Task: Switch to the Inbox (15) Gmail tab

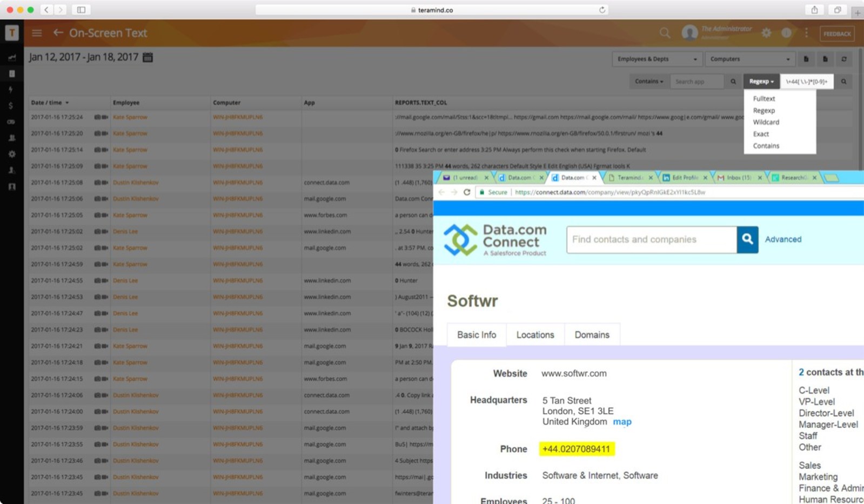Action: [738, 178]
